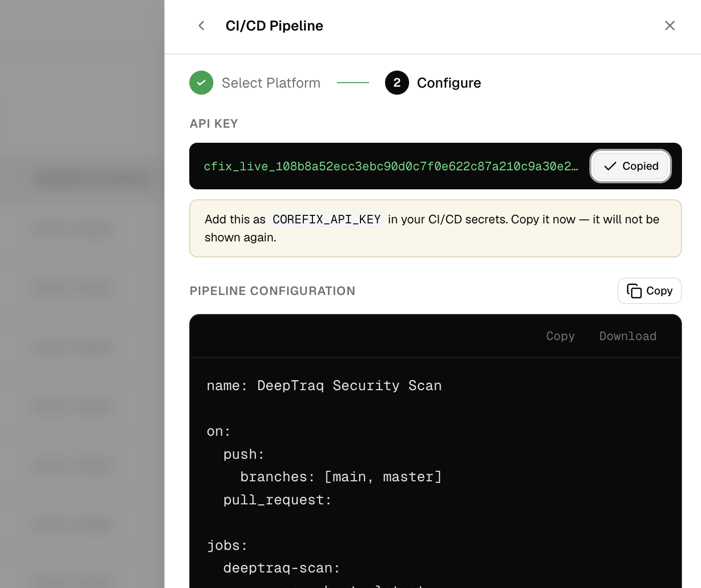Viewport: 701px width, 588px height.
Task: Click the CI/CD Pipeline panel title
Action: click(274, 26)
